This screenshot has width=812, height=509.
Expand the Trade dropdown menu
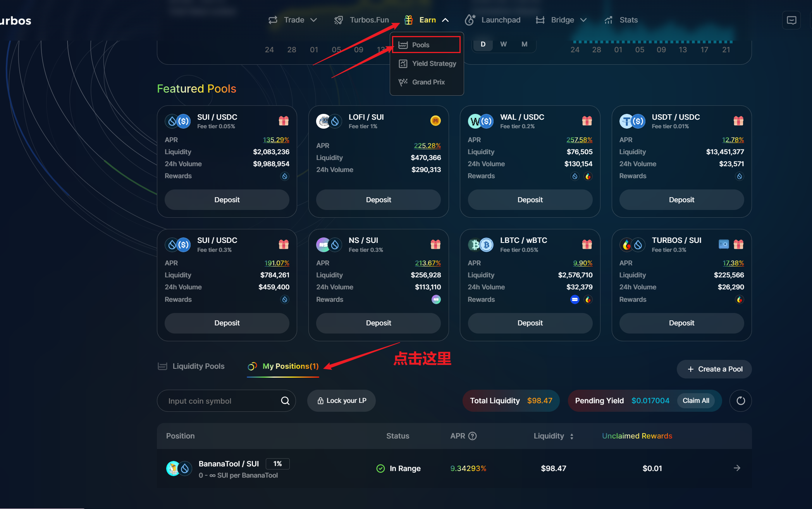pos(293,20)
